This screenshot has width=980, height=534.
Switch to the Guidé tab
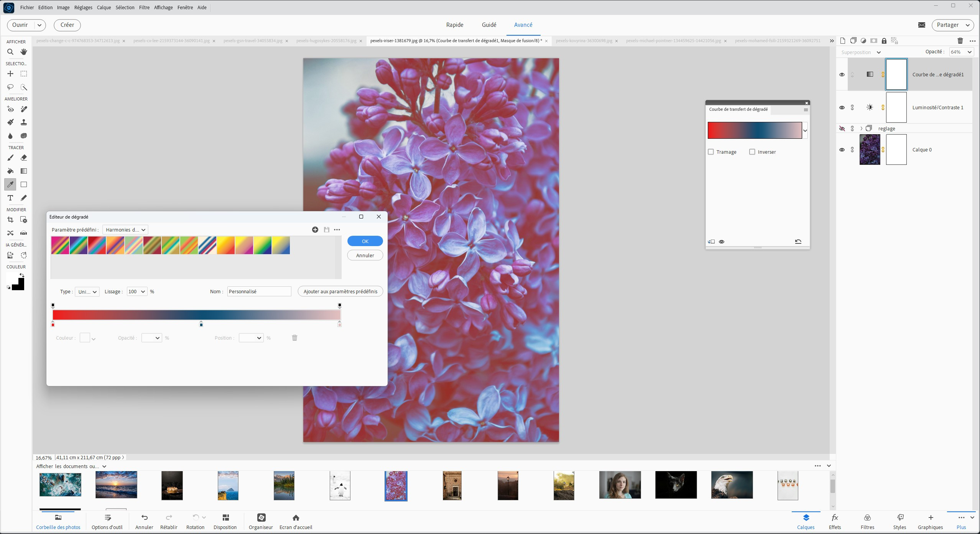tap(489, 25)
